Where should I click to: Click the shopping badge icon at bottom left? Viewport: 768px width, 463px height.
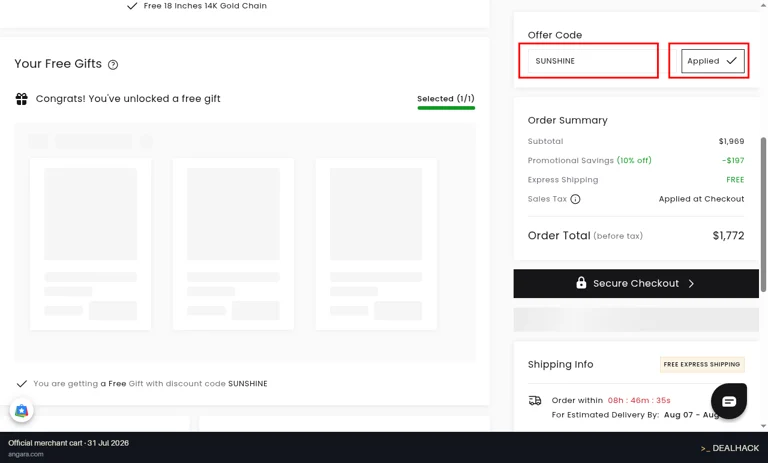click(x=22, y=411)
